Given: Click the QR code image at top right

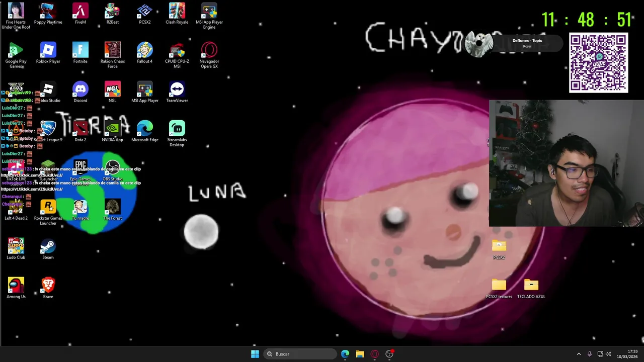Looking at the screenshot, I should click(x=599, y=63).
